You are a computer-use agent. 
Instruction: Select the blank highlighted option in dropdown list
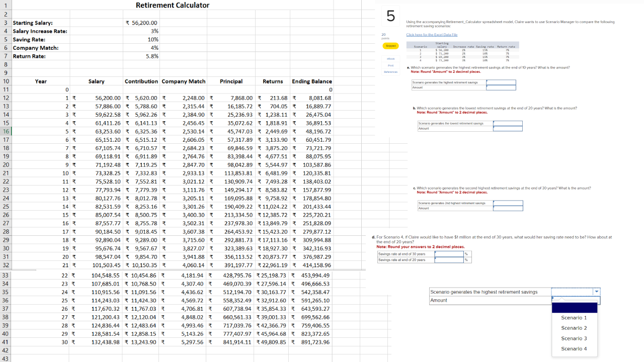[574, 308]
